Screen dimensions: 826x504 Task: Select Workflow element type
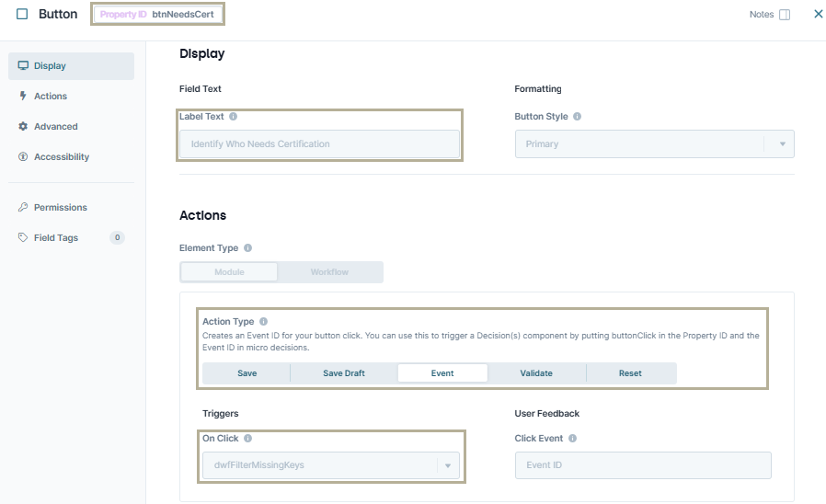329,271
